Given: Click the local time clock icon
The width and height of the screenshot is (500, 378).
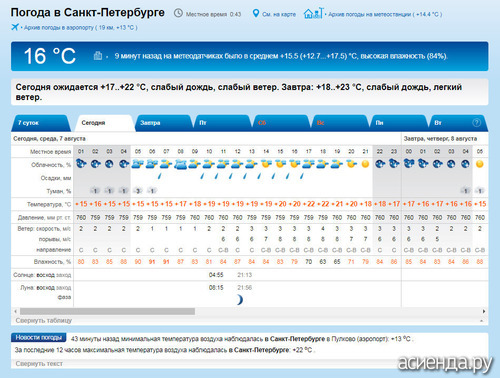Looking at the screenshot, I should pos(178,13).
